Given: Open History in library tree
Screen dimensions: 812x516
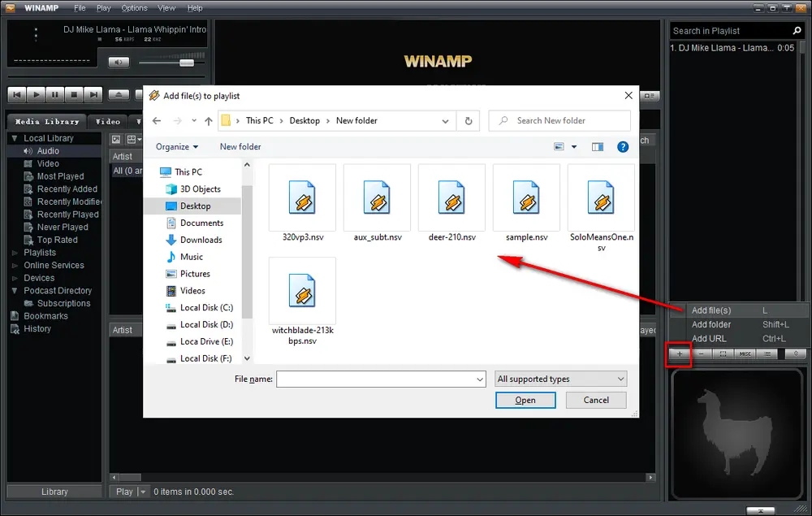Looking at the screenshot, I should point(37,329).
